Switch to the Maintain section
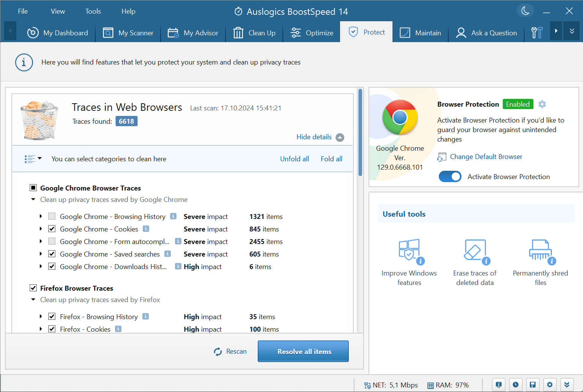The image size is (583, 392). pyautogui.click(x=420, y=33)
